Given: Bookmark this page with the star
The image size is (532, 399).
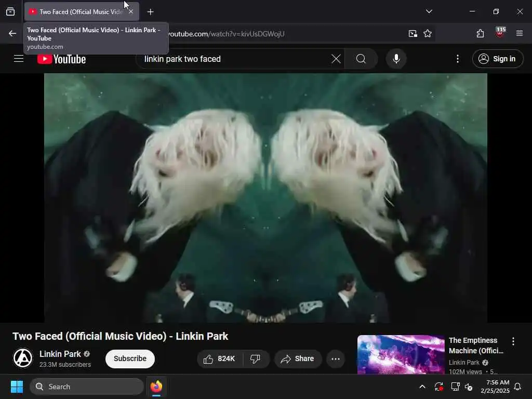Looking at the screenshot, I should pos(428,33).
